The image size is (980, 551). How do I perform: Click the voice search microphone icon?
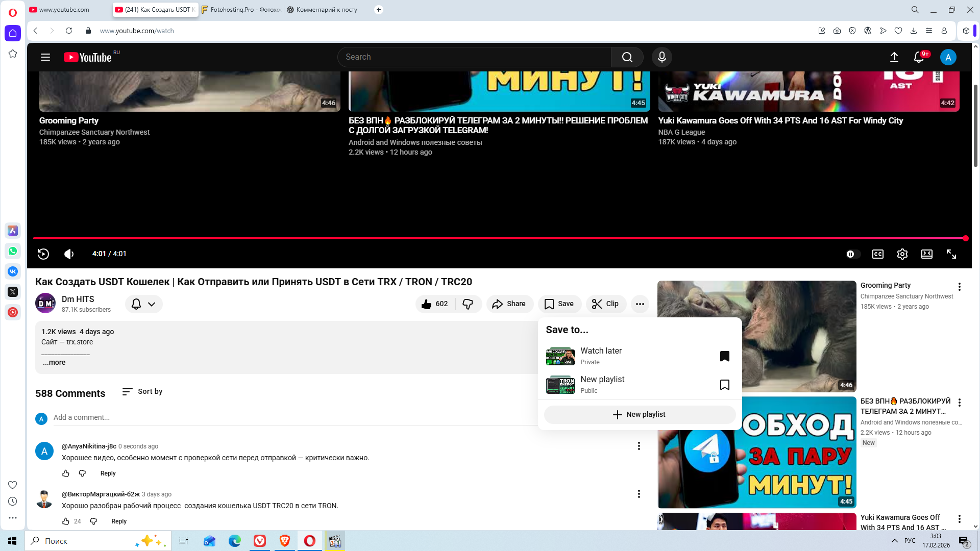point(661,57)
